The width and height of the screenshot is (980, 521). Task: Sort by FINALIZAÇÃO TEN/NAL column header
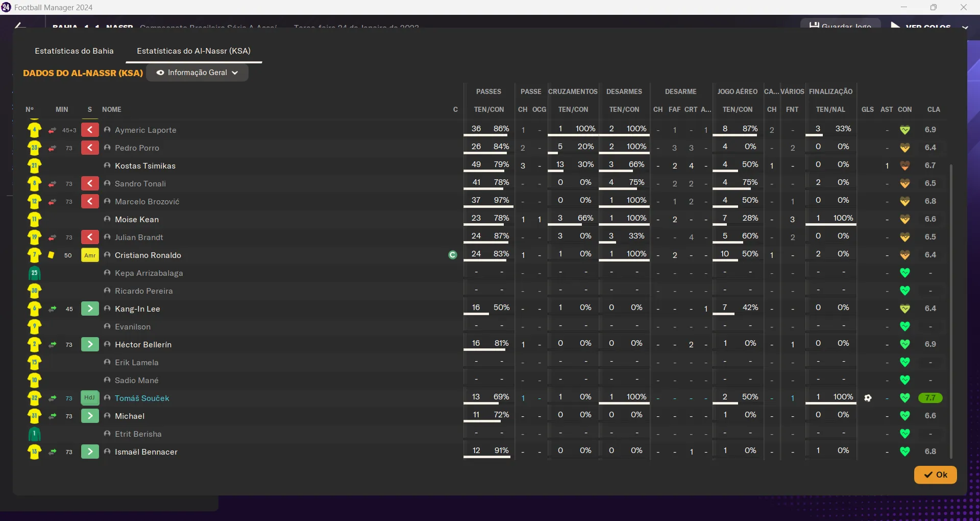(830, 109)
